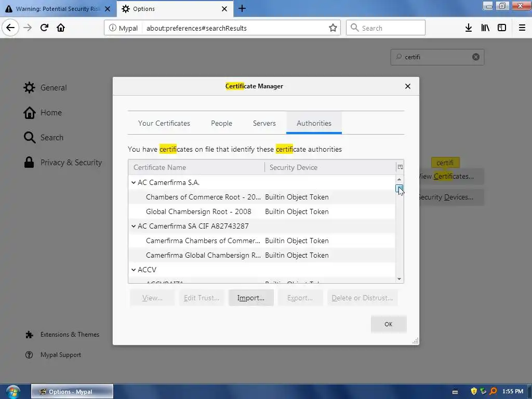
Task: Bookmark this page with the star
Action: 333,28
